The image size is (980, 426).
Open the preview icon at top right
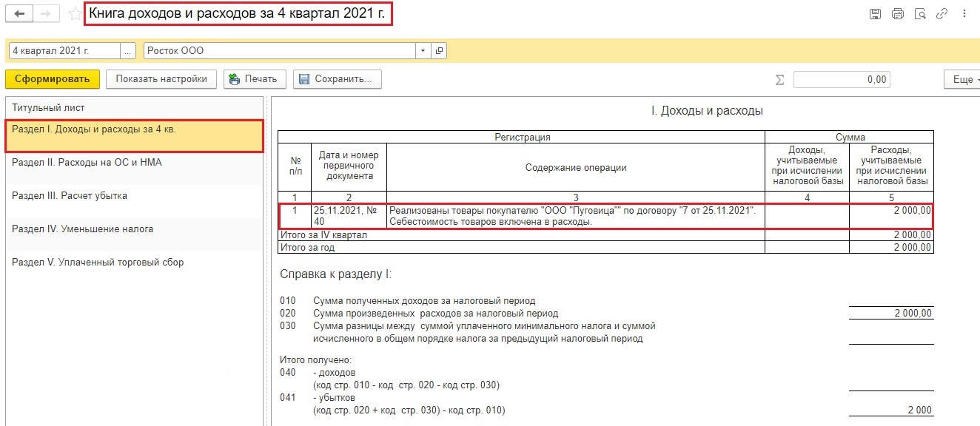[920, 14]
